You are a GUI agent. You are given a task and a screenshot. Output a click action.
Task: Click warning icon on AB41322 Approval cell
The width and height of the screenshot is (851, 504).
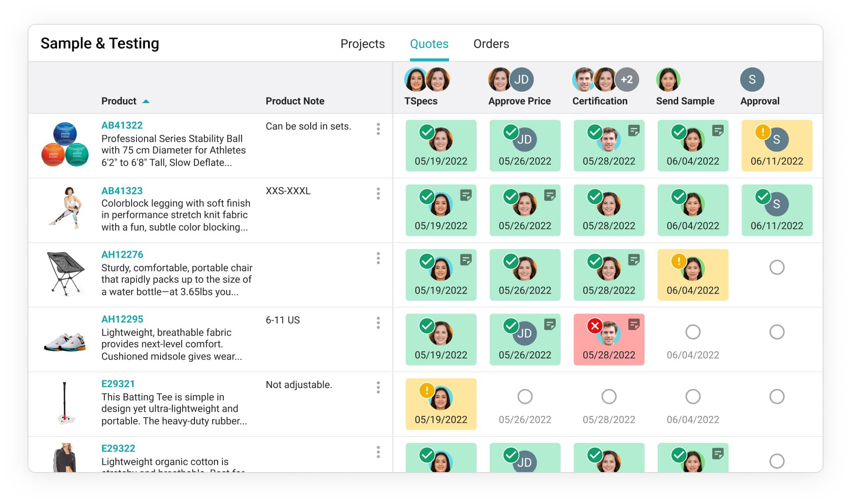tap(762, 132)
